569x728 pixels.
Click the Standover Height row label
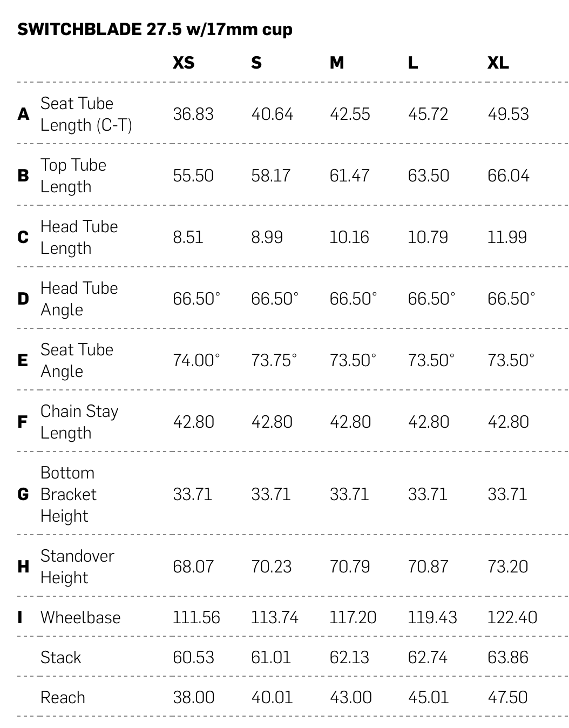tap(77, 567)
